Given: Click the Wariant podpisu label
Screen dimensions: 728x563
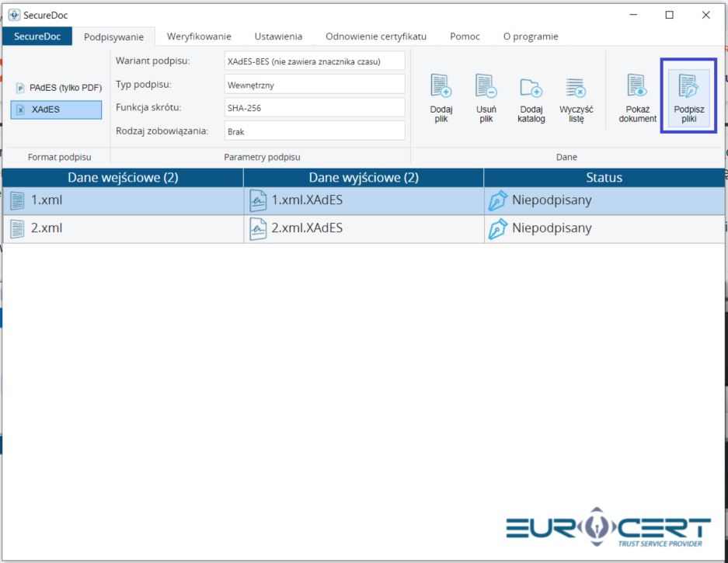Looking at the screenshot, I should [x=153, y=61].
